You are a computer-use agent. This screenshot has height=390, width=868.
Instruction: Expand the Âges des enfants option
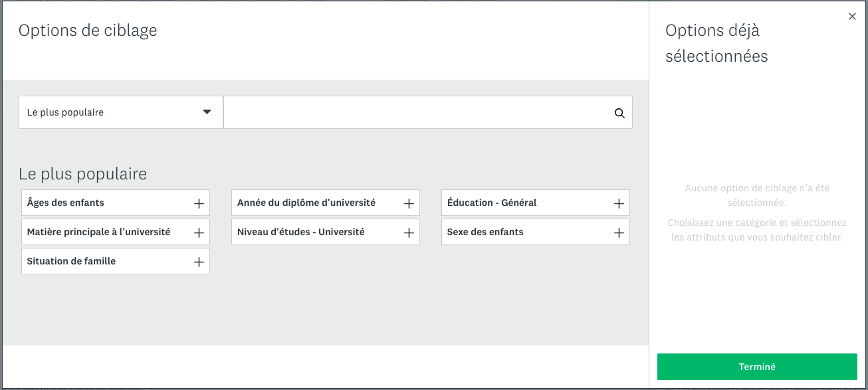coord(66,203)
